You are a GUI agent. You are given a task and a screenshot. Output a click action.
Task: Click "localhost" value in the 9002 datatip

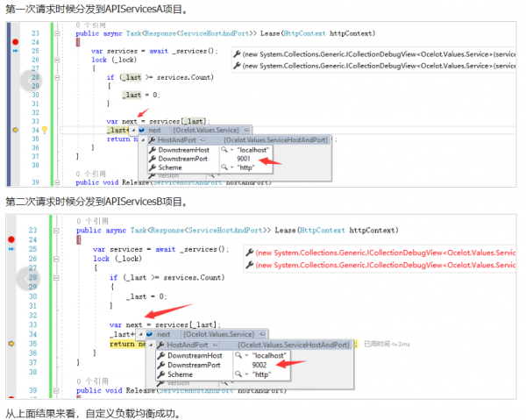269,356
